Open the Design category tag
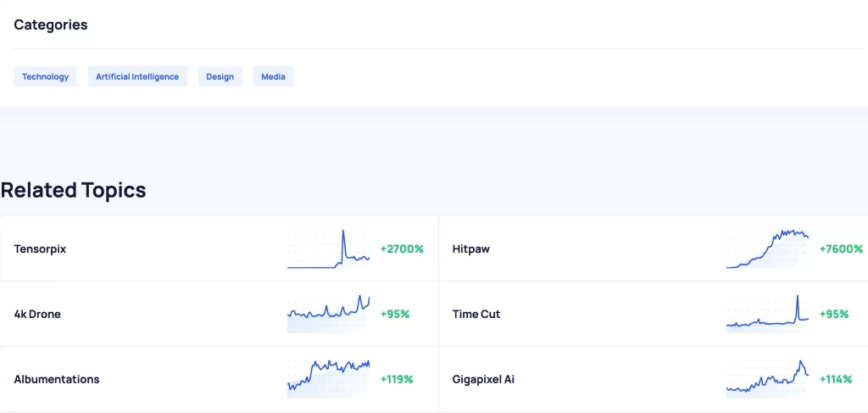This screenshot has width=868, height=413. point(220,76)
